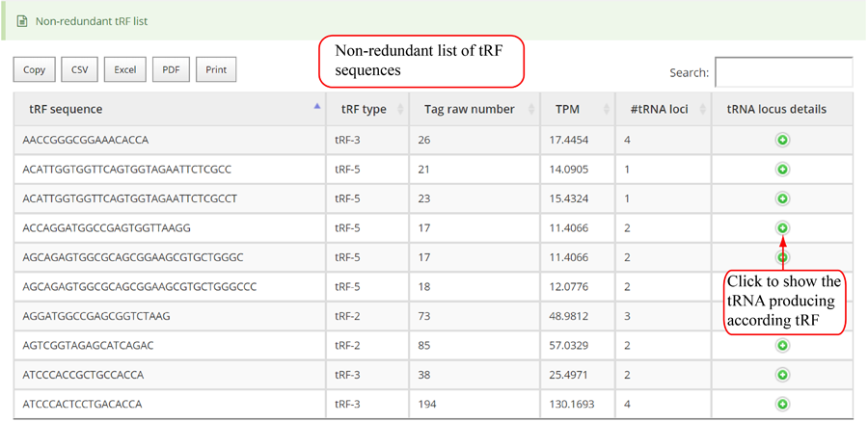Copy the table using Copy button
868x422 pixels.
[34, 69]
